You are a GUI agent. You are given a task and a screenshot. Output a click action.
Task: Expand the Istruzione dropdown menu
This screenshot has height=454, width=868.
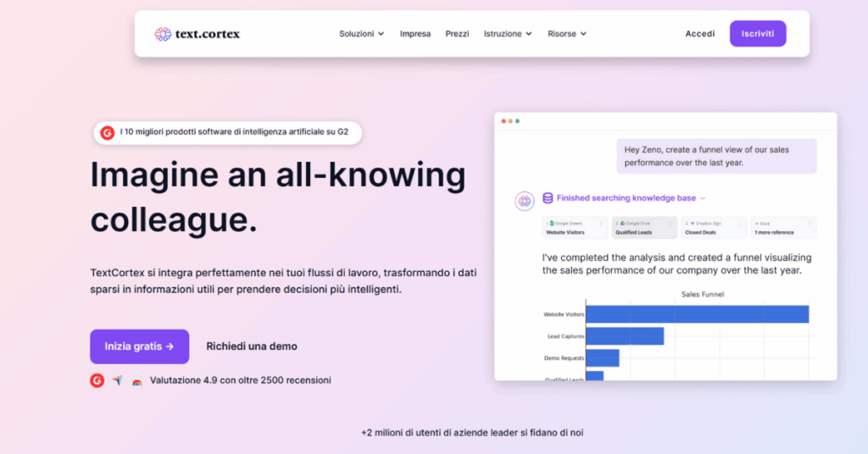(x=508, y=34)
